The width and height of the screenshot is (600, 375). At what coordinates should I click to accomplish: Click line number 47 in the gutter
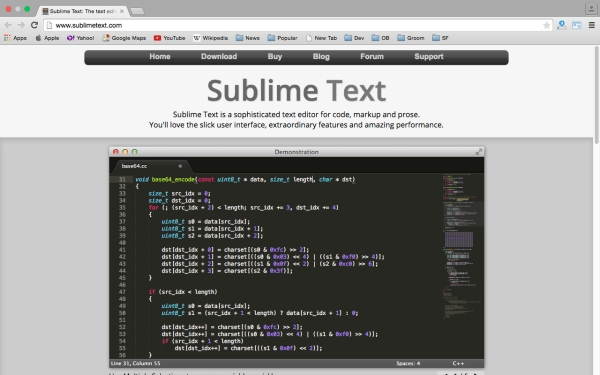coord(122,292)
